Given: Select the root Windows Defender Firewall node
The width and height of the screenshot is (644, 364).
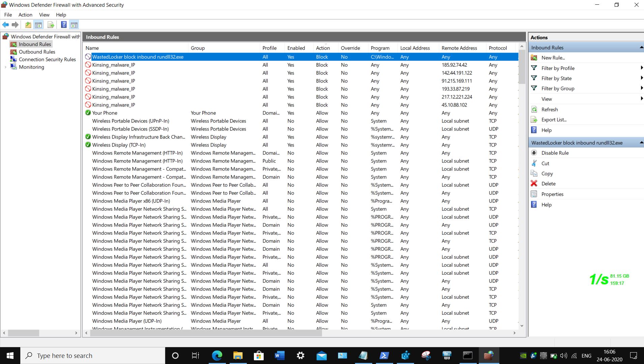Looking at the screenshot, I should click(45, 36).
